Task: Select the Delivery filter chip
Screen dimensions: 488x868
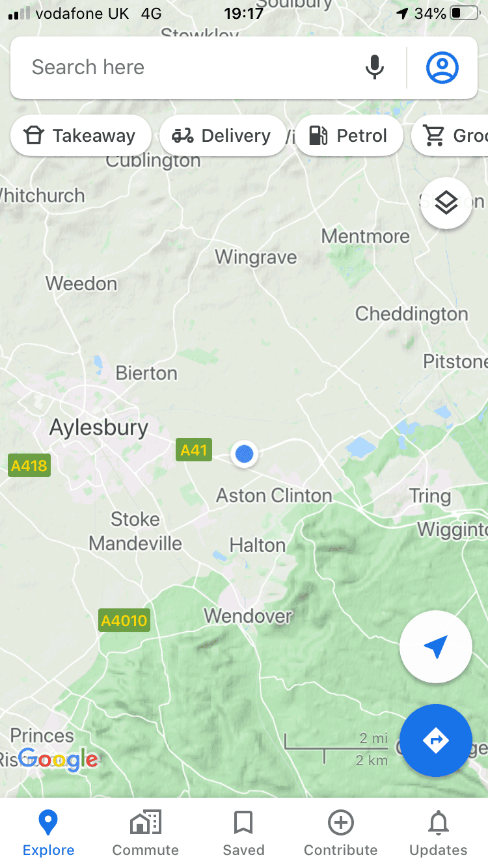Action: pos(222,135)
